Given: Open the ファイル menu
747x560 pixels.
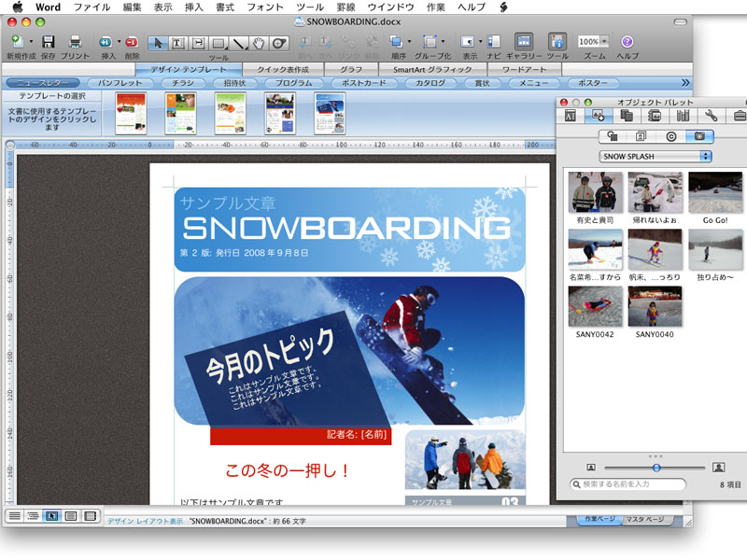Looking at the screenshot, I should click(92, 7).
